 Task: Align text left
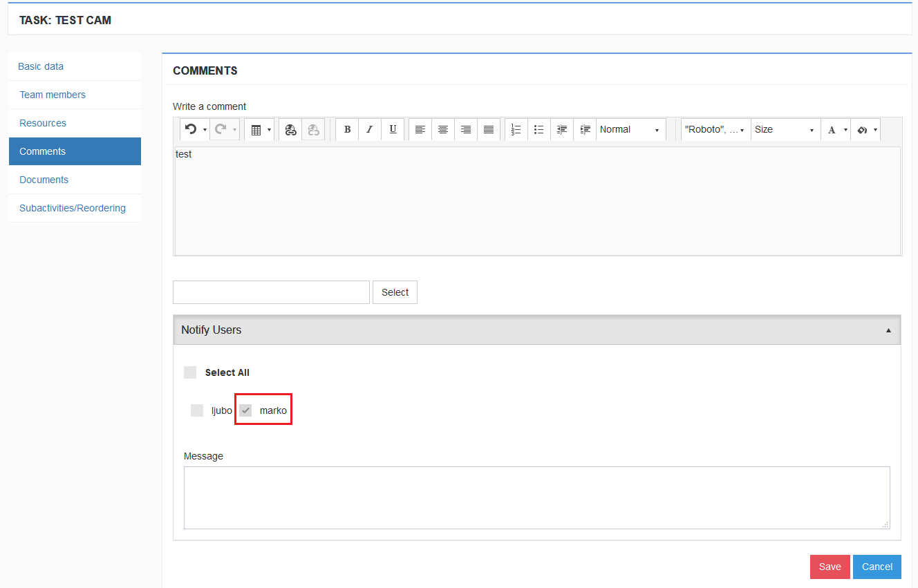pos(420,130)
